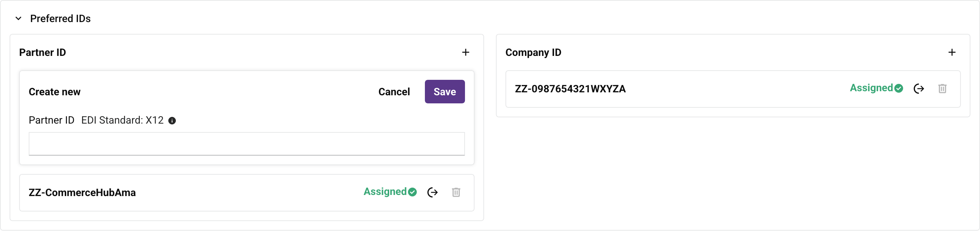This screenshot has width=980, height=231.
Task: Click the green checkmark beside Assigned for ZZ-CommerceHubAma
Action: pyautogui.click(x=412, y=192)
